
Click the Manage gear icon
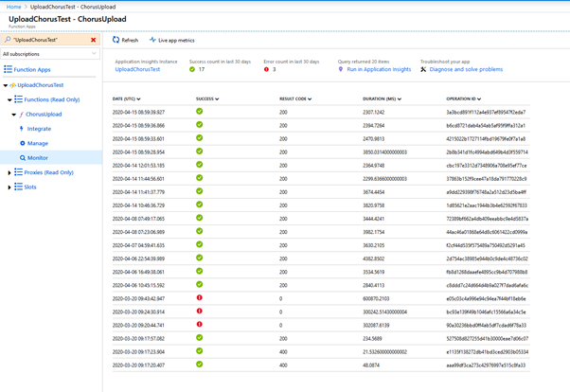(x=23, y=143)
